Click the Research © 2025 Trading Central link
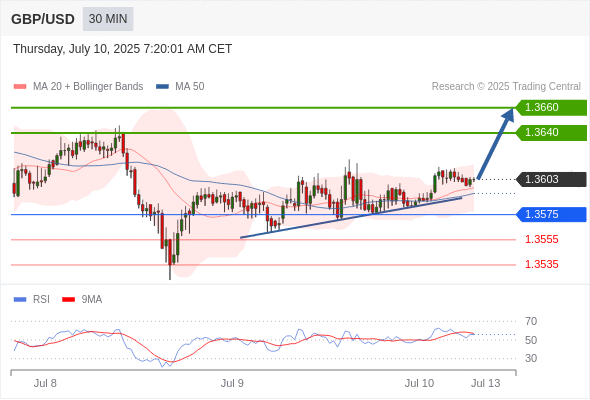 [x=506, y=87]
